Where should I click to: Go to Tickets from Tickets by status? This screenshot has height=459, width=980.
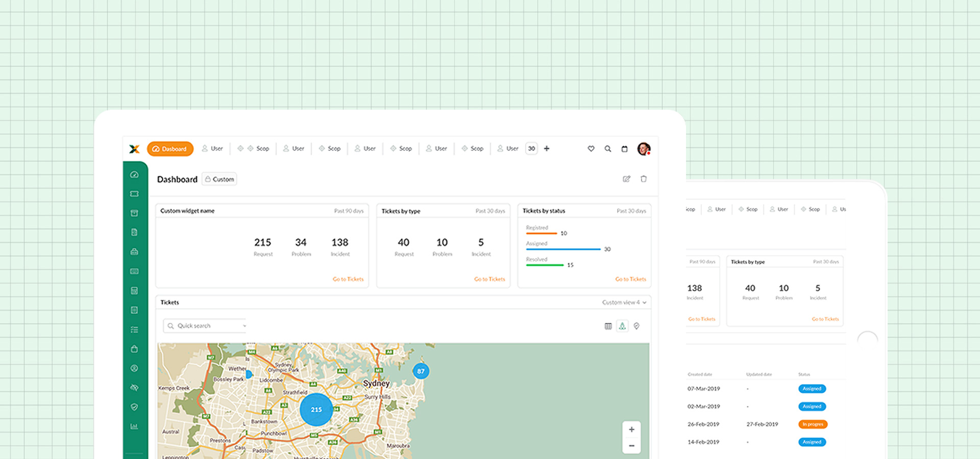630,279
